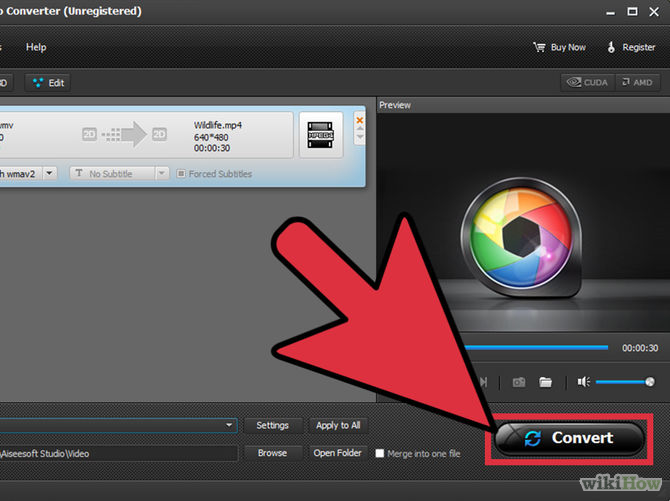Click the shopping cart icon
Image resolution: width=670 pixels, height=501 pixels.
539,47
